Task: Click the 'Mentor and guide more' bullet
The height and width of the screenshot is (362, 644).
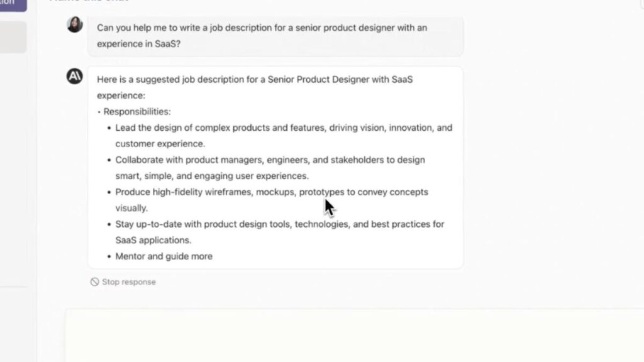Action: (164, 256)
